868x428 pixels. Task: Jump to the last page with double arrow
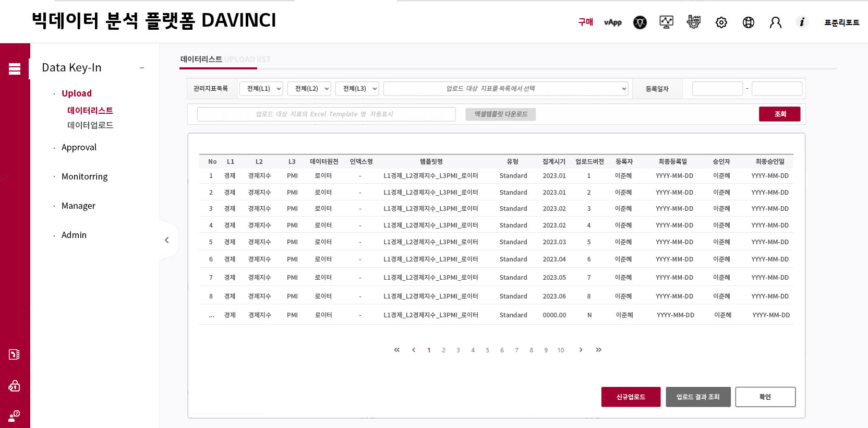599,350
